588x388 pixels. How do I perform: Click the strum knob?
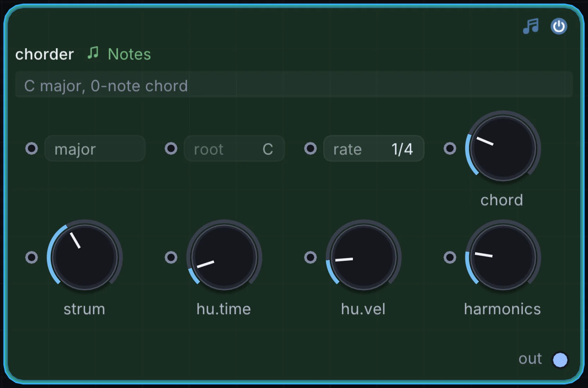point(85,257)
